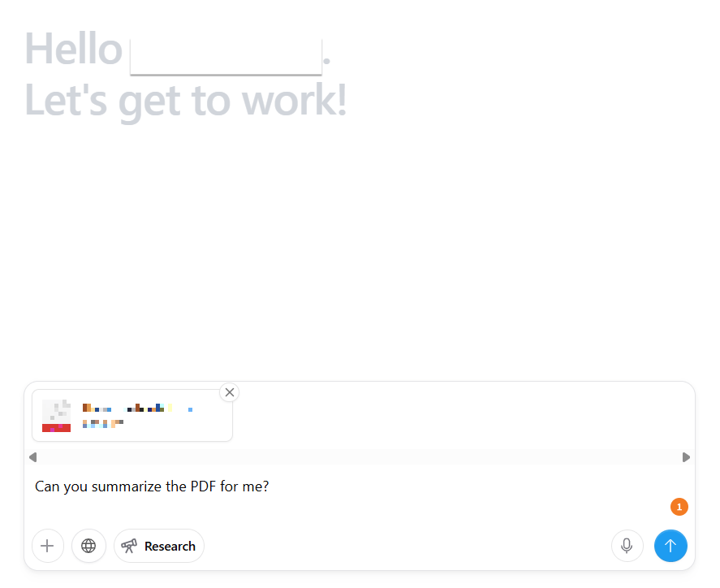
Task: Click the attached file's name, first line
Action: [130, 408]
